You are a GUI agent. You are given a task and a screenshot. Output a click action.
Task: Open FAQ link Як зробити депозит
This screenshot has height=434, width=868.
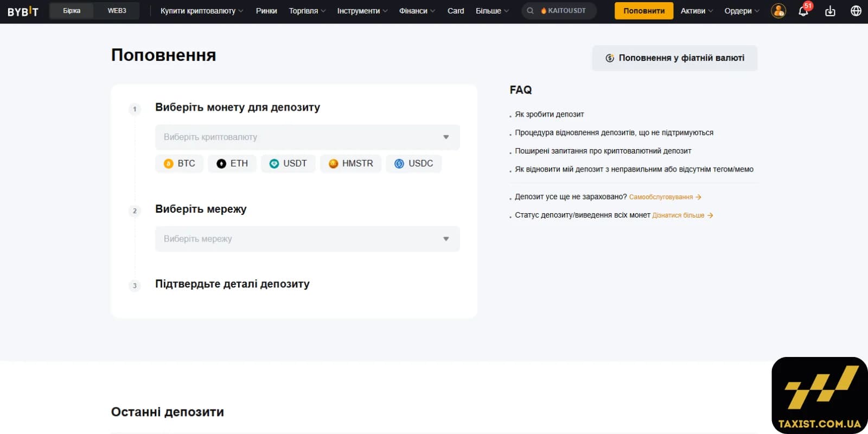click(x=549, y=114)
